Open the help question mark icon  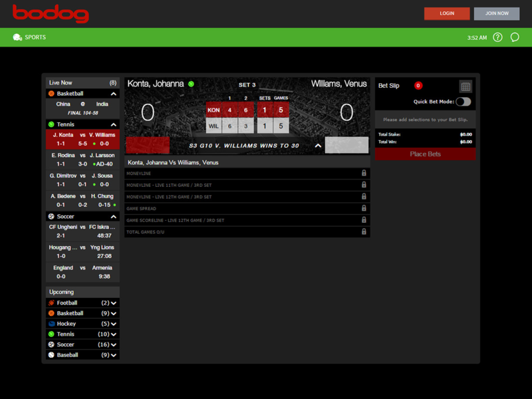tap(497, 38)
